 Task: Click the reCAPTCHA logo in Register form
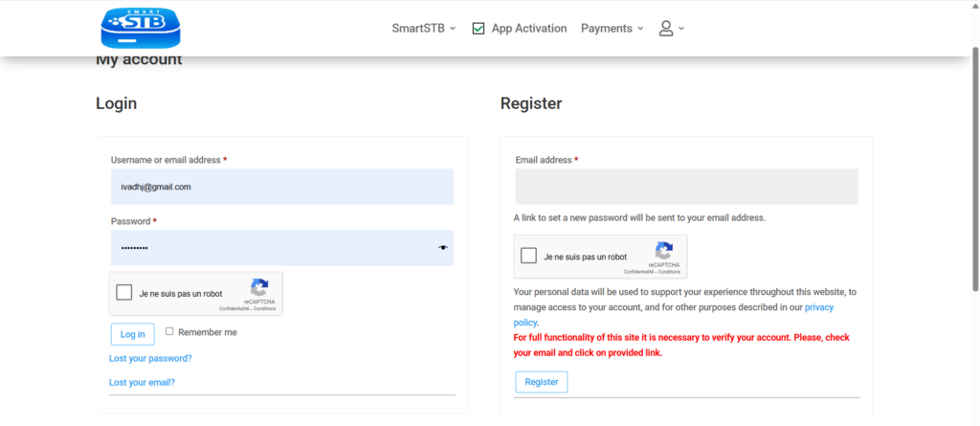[x=664, y=251]
